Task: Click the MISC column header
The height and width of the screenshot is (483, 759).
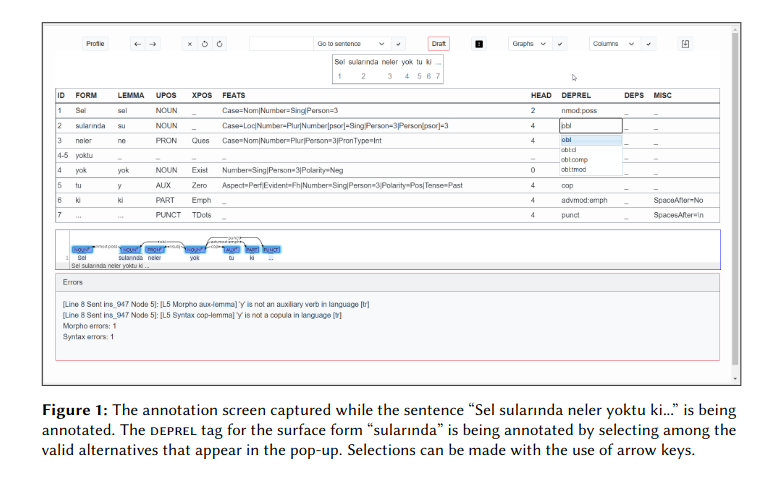Action: (x=663, y=96)
